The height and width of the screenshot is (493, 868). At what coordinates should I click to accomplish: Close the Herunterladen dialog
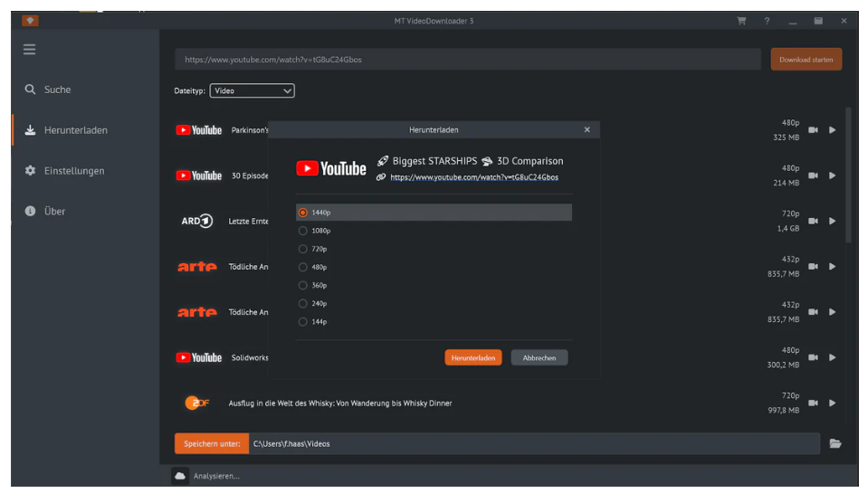pos(587,129)
